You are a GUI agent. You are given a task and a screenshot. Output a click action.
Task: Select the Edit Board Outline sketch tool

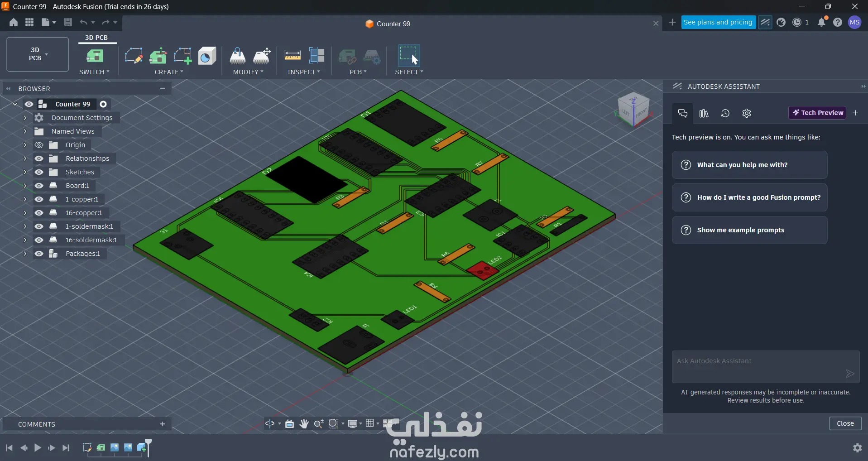coord(134,56)
